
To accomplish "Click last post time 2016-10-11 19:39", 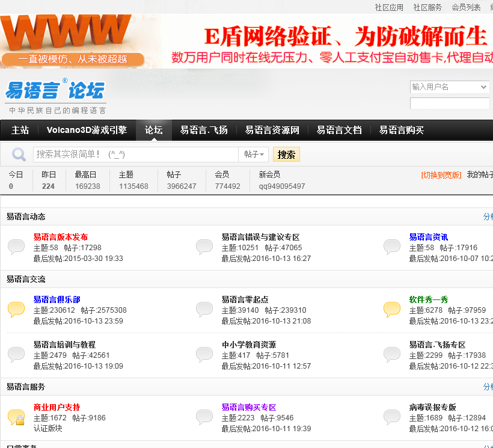I will tap(282, 429).
